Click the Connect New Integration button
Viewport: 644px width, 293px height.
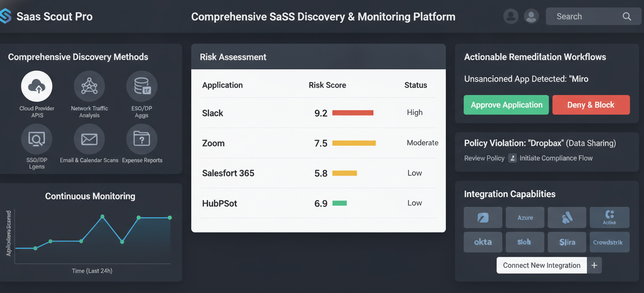pos(542,265)
